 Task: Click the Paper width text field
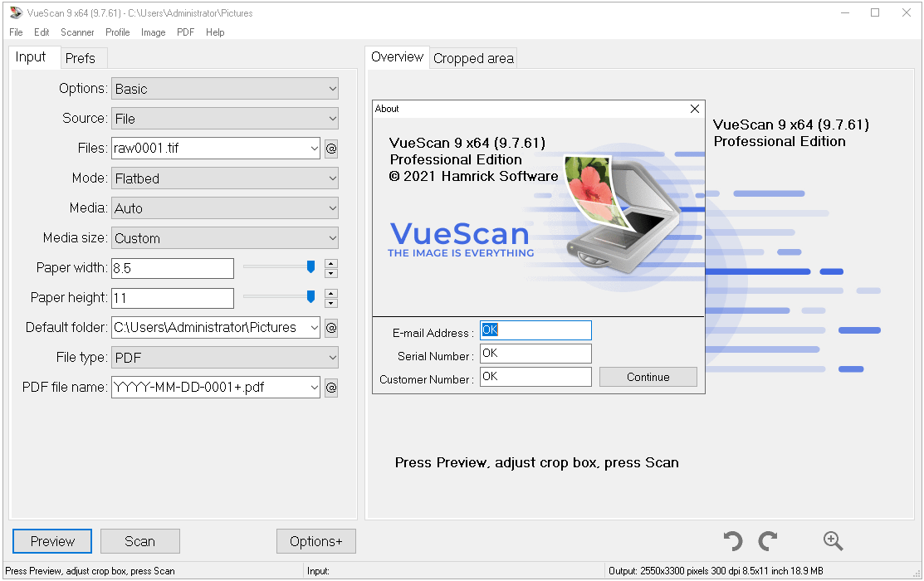pos(173,268)
